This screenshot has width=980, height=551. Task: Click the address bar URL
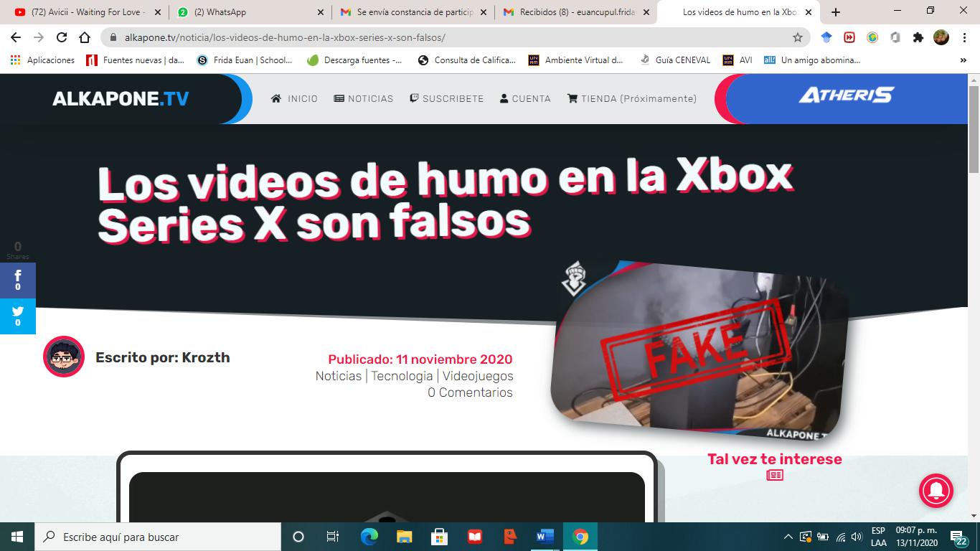click(285, 37)
